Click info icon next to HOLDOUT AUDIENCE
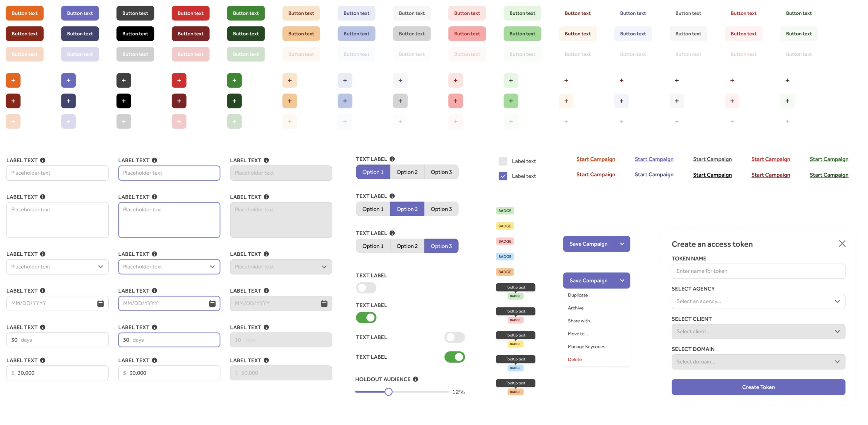The image size is (868, 425). [415, 379]
